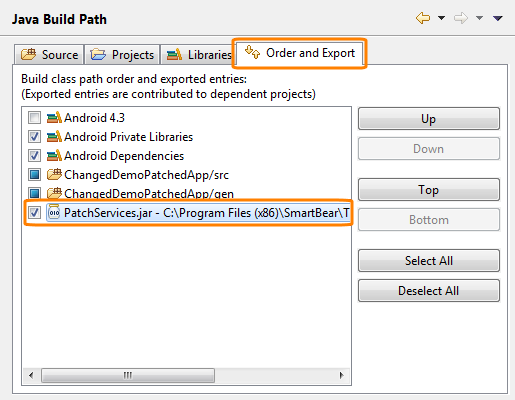Click the scrollbar right arrow

(x=341, y=375)
